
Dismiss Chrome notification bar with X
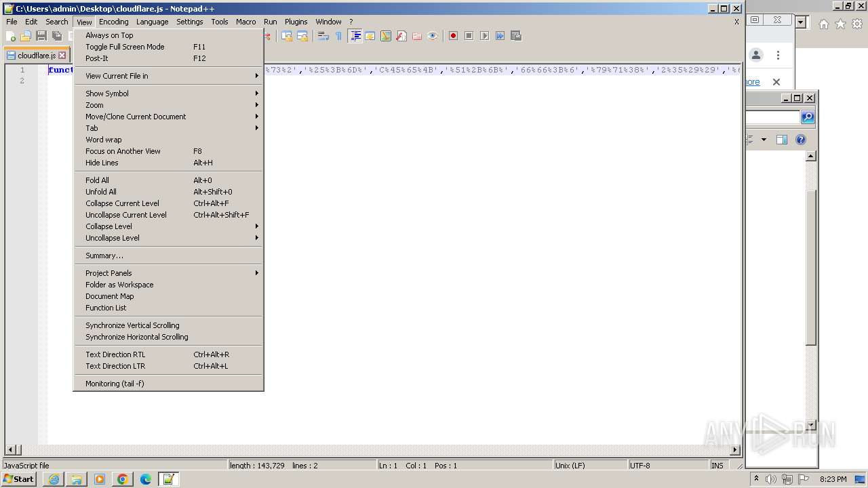tap(776, 82)
